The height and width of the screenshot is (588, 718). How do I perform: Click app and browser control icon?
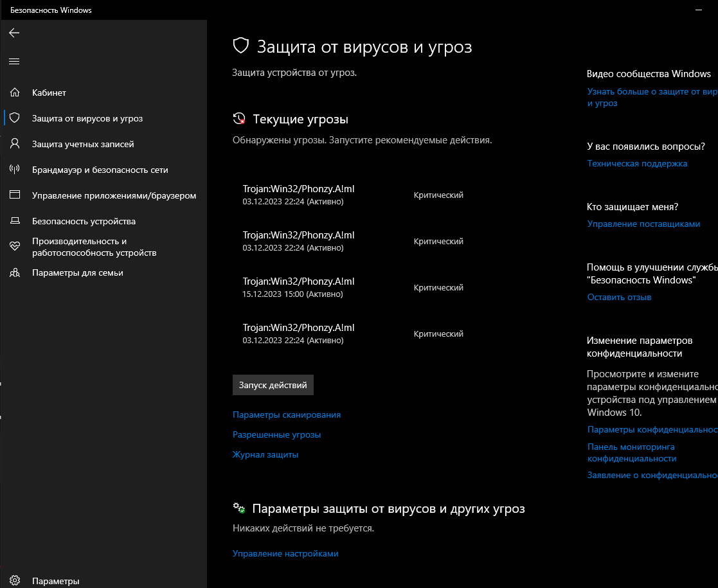(15, 195)
